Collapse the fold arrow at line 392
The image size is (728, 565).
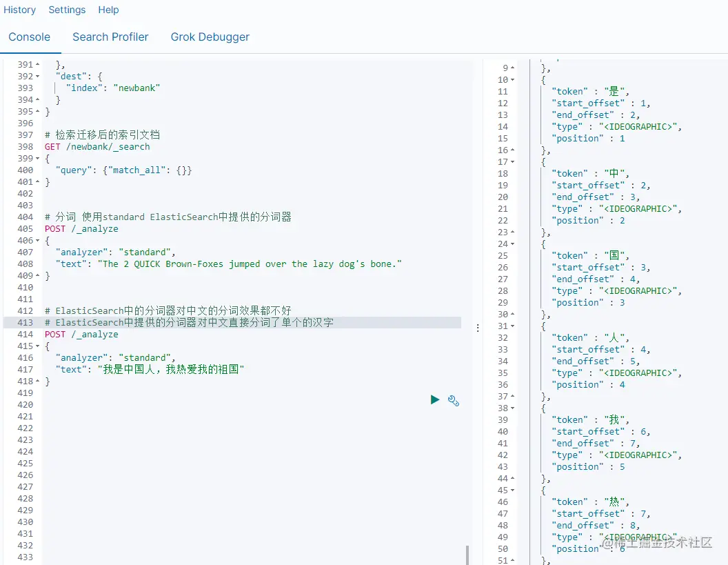tap(38, 76)
